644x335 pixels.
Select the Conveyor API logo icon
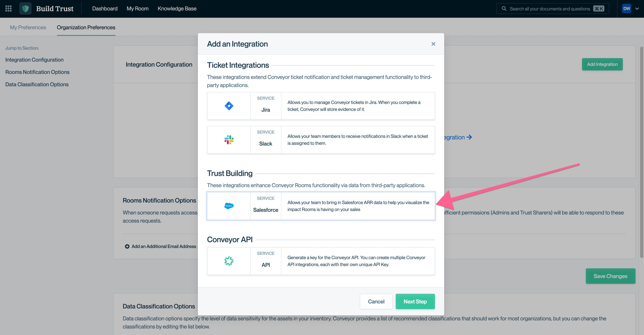point(229,261)
